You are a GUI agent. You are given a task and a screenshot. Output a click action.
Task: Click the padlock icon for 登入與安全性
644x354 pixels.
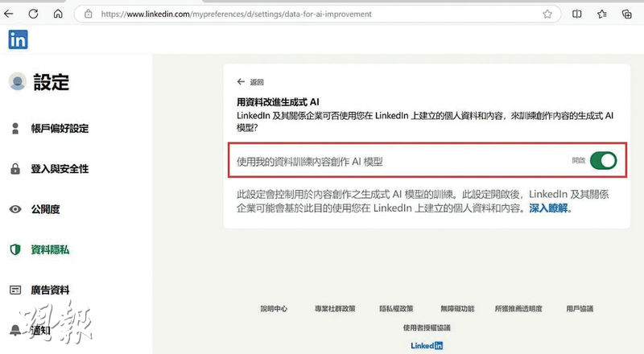pos(15,169)
